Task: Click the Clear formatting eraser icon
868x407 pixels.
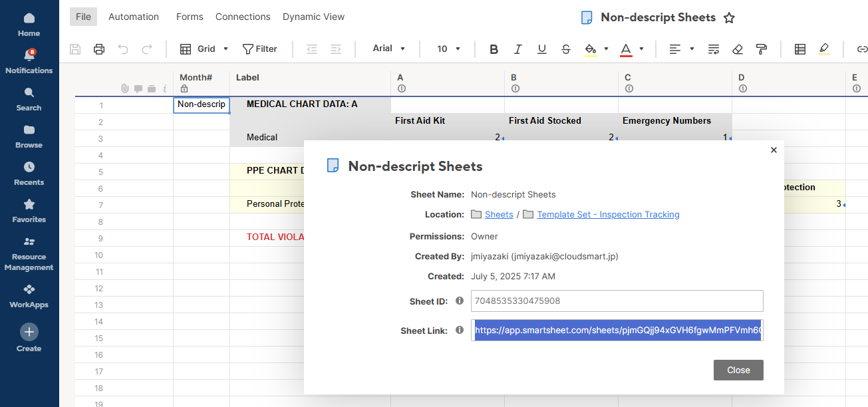Action: pos(737,49)
